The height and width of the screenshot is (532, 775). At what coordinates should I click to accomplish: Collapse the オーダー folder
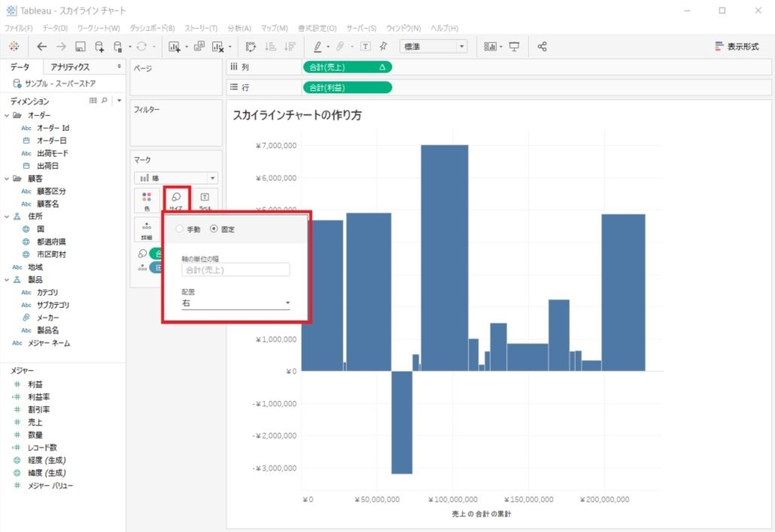click(7, 115)
